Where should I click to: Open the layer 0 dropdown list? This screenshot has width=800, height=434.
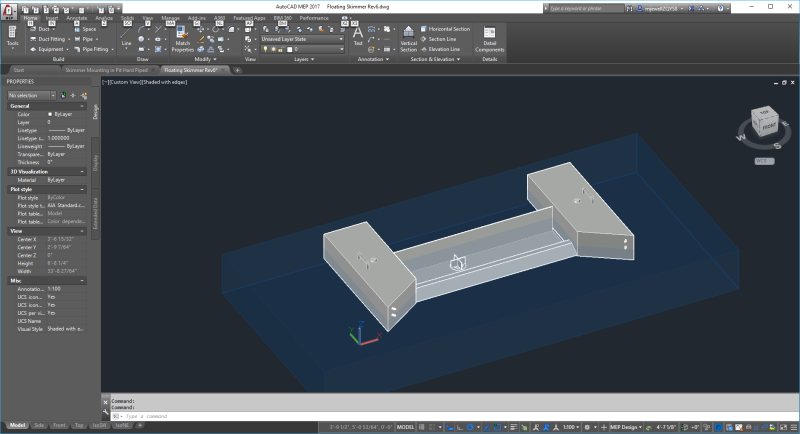coord(302,49)
